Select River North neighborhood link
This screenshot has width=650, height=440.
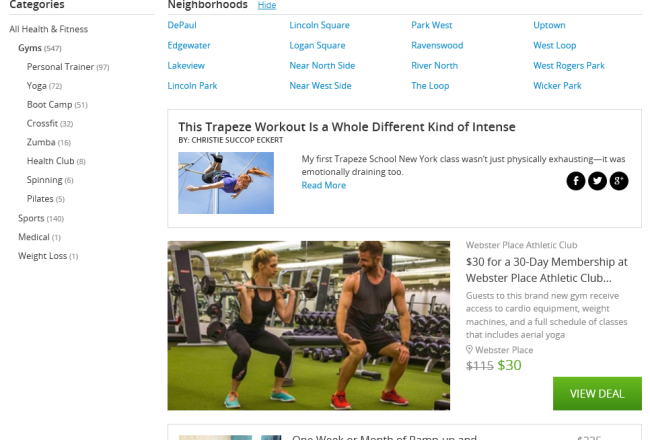(434, 66)
